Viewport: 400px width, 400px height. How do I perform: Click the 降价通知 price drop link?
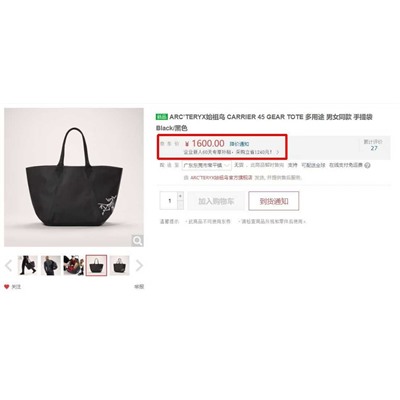pyautogui.click(x=239, y=144)
